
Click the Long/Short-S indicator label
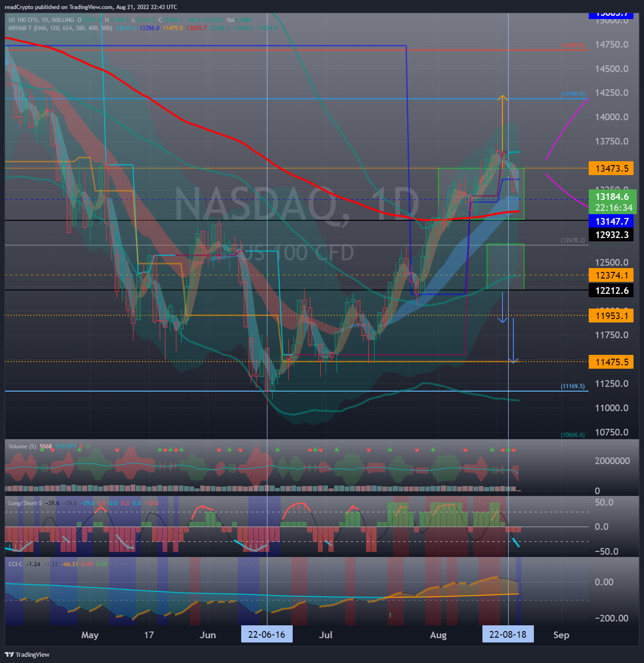(25, 503)
